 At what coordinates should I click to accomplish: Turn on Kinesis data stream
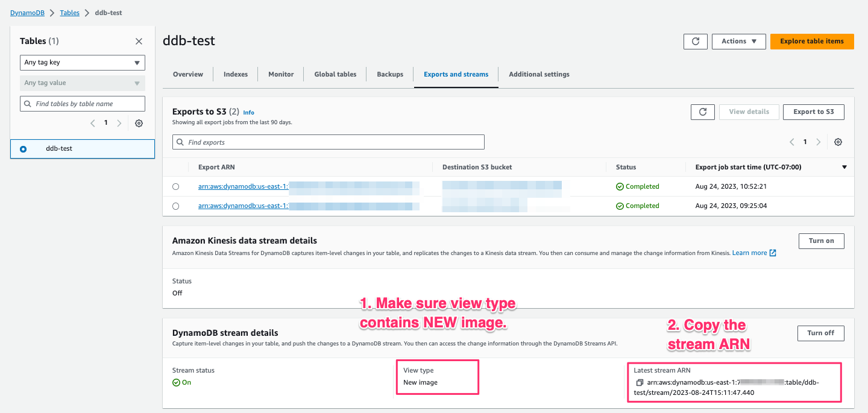point(821,241)
